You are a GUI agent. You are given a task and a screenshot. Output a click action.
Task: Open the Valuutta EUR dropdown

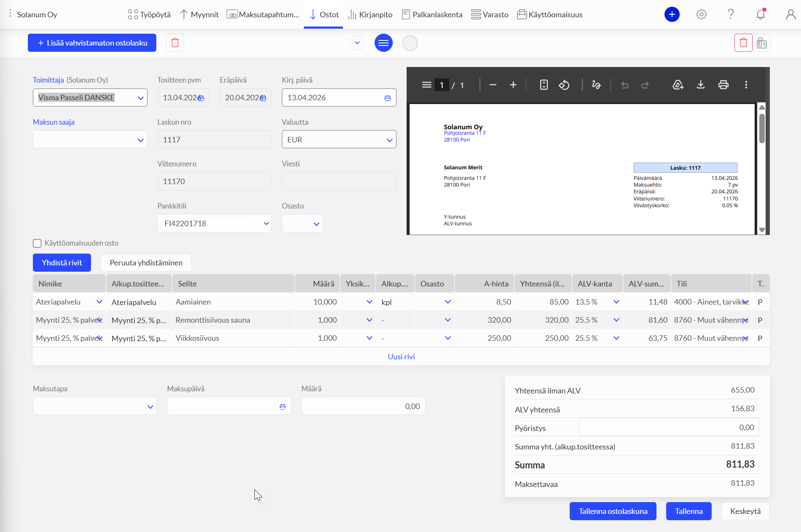tap(339, 139)
